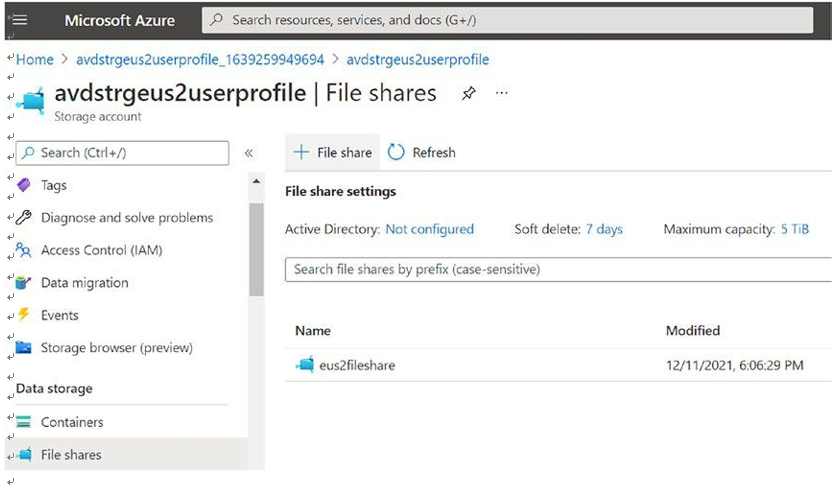The width and height of the screenshot is (836, 485).
Task: Pin the File shares blade to dashboard
Action: point(468,94)
